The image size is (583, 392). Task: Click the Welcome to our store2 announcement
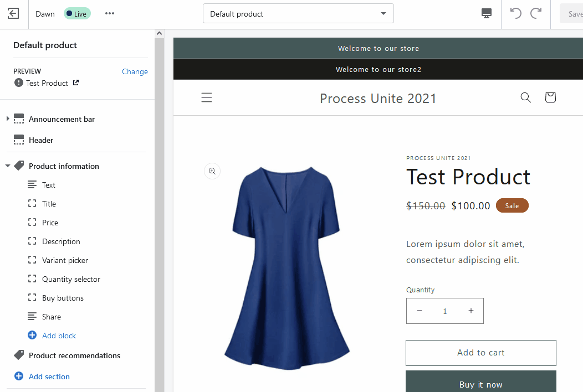(x=379, y=69)
